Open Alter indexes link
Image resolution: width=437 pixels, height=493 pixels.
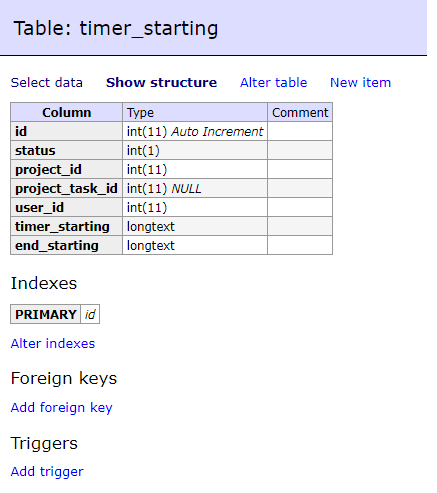pos(53,343)
